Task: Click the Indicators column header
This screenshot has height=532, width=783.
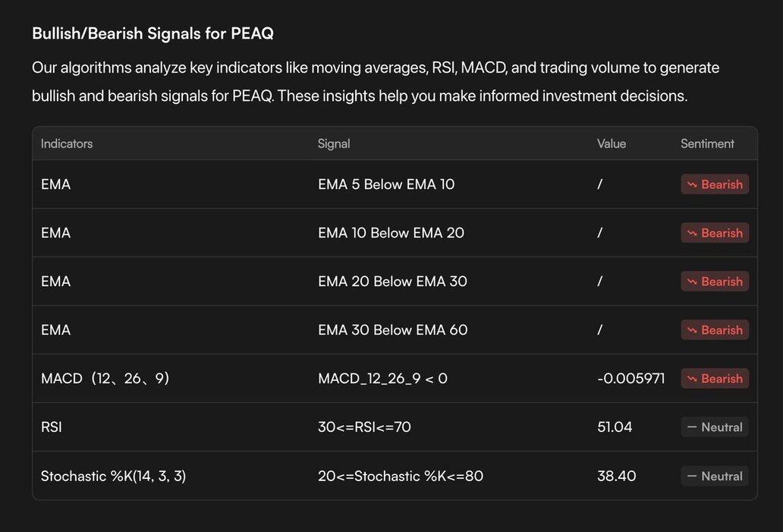Action: point(67,143)
